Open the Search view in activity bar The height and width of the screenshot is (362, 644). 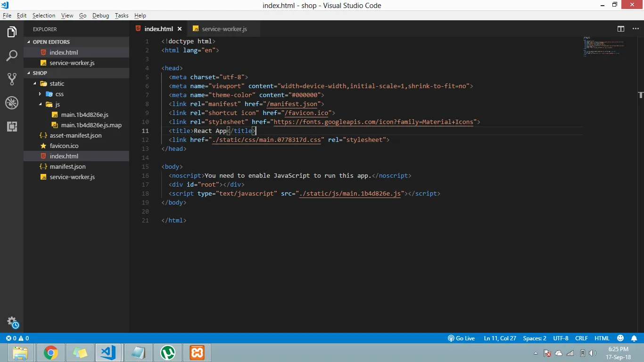click(x=12, y=56)
